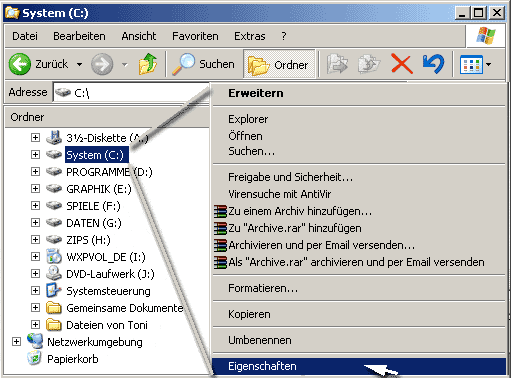
Task: Open the ? help menu
Action: [284, 36]
